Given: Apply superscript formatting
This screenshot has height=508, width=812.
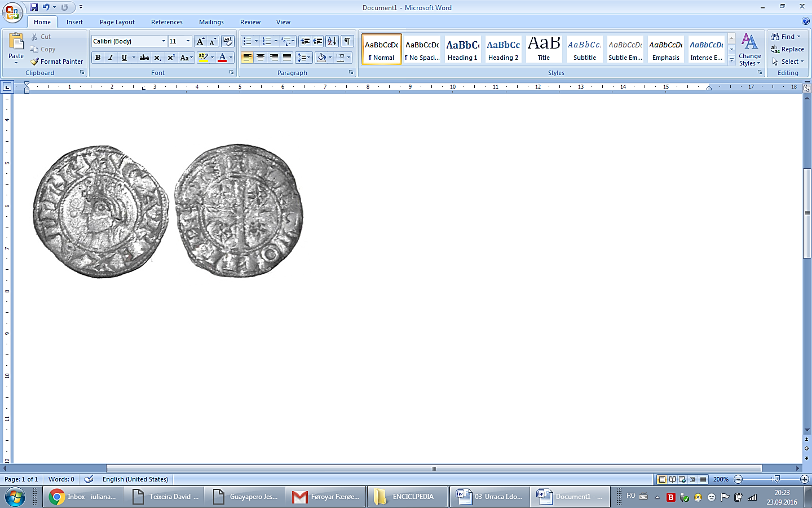Looking at the screenshot, I should (171, 58).
